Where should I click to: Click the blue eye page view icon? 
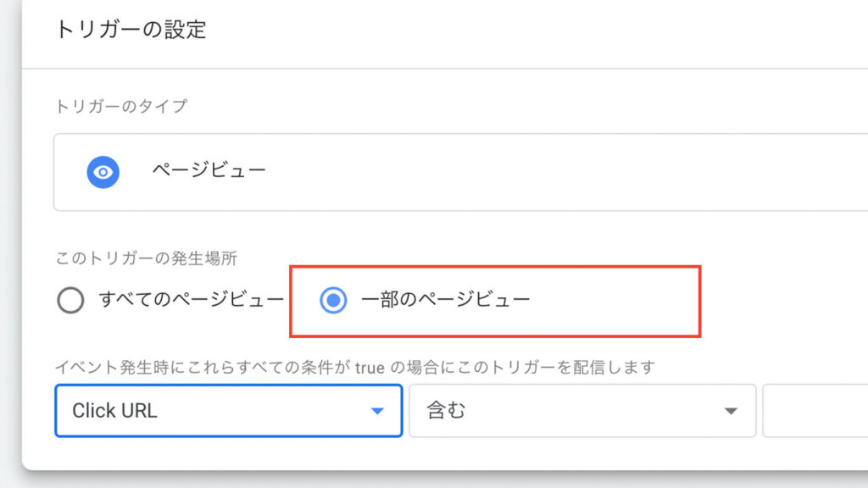103,172
